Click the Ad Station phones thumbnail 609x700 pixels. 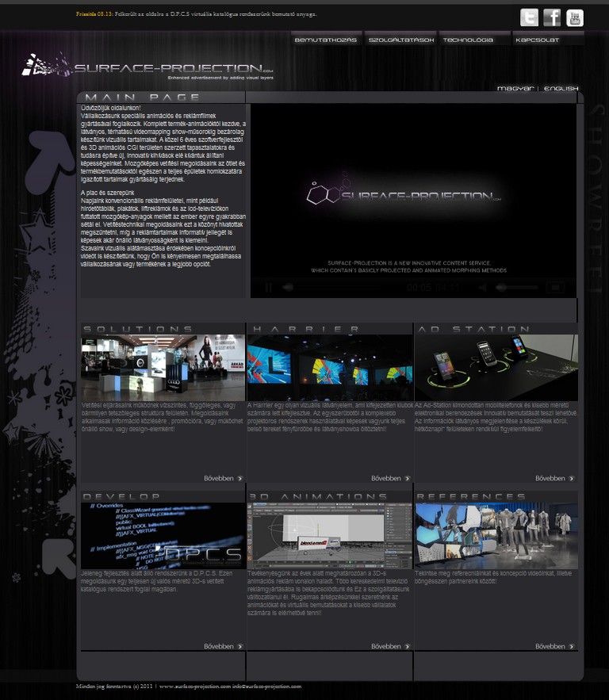click(x=496, y=367)
